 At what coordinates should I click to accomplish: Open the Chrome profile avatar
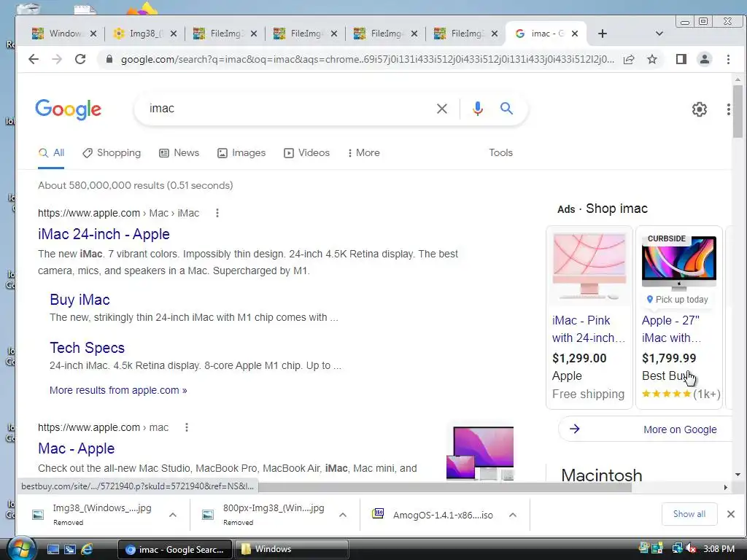704,59
